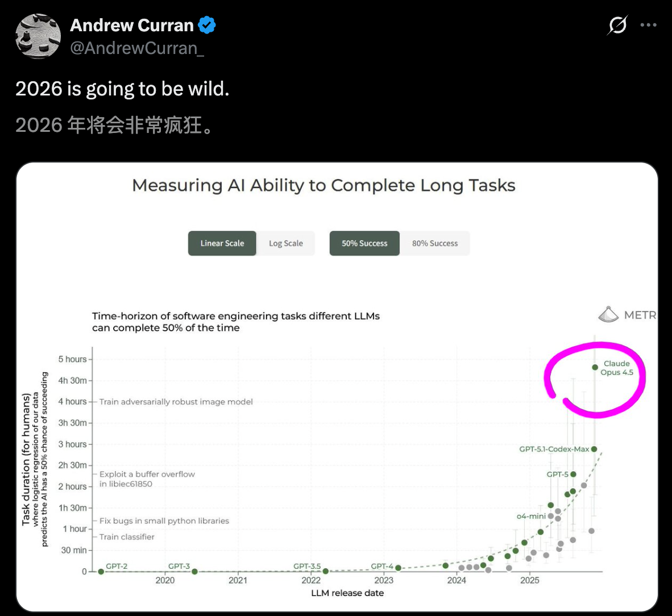This screenshot has height=616, width=672.
Task: Click the translated Chinese tweet text
Action: click(x=114, y=125)
